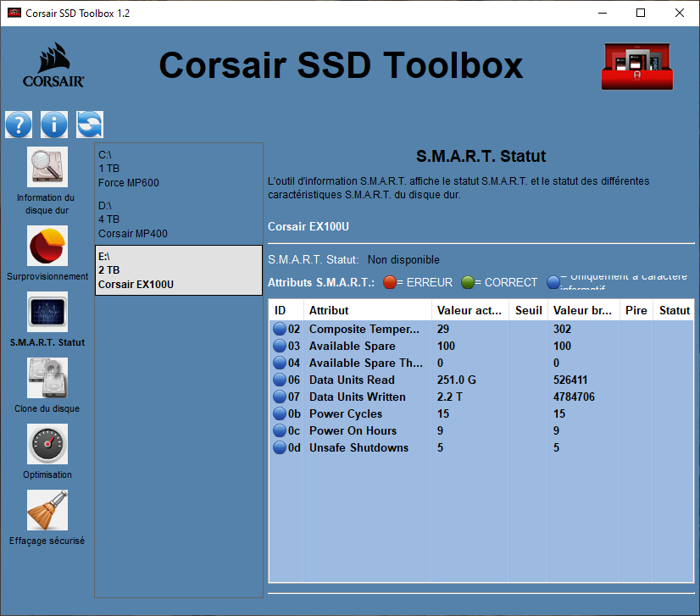Click the Corsair sails logo
Image resolution: width=700 pixels, height=616 pixels.
click(x=53, y=64)
